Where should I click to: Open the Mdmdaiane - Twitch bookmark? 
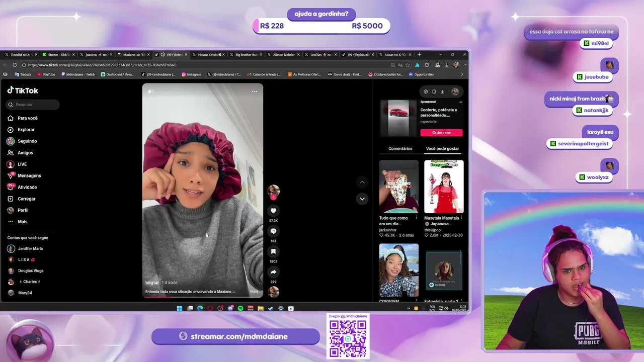point(78,74)
